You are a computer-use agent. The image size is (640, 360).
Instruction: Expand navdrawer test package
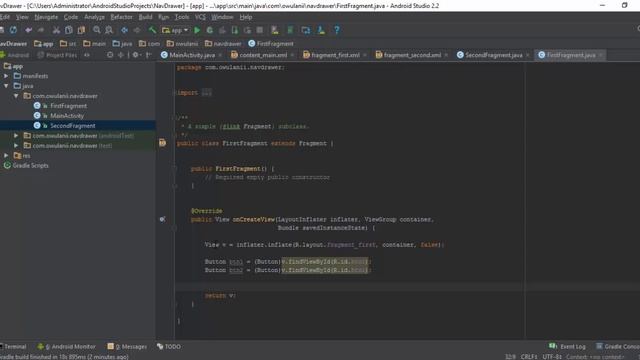[x=16, y=145]
